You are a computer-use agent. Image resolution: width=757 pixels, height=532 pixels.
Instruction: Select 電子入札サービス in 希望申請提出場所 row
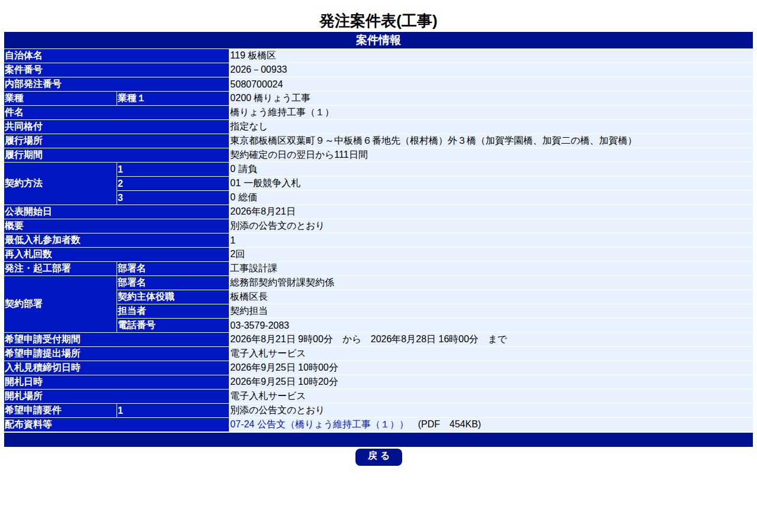267,353
